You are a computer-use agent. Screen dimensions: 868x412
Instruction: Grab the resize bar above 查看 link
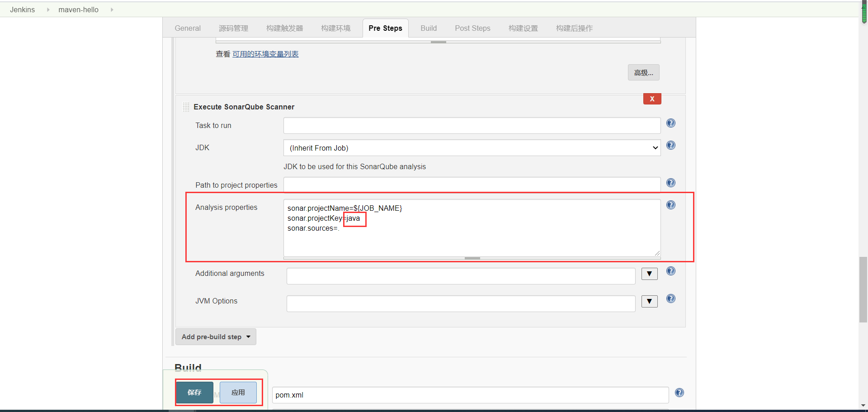pos(438,42)
